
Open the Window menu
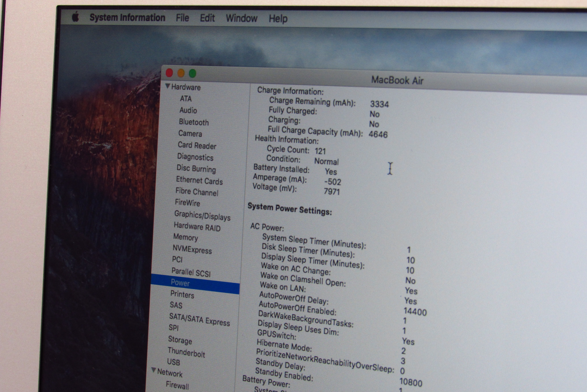[241, 19]
